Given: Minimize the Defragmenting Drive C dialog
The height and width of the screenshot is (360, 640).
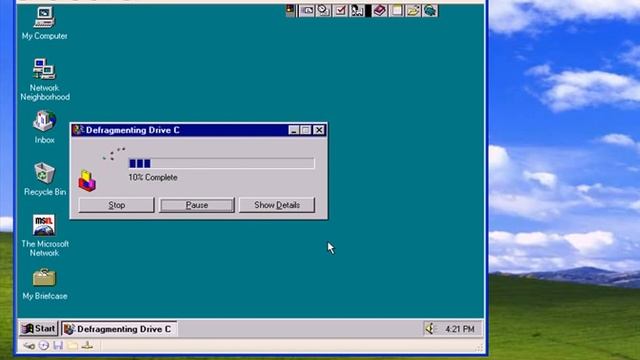Looking at the screenshot, I should tap(293, 130).
